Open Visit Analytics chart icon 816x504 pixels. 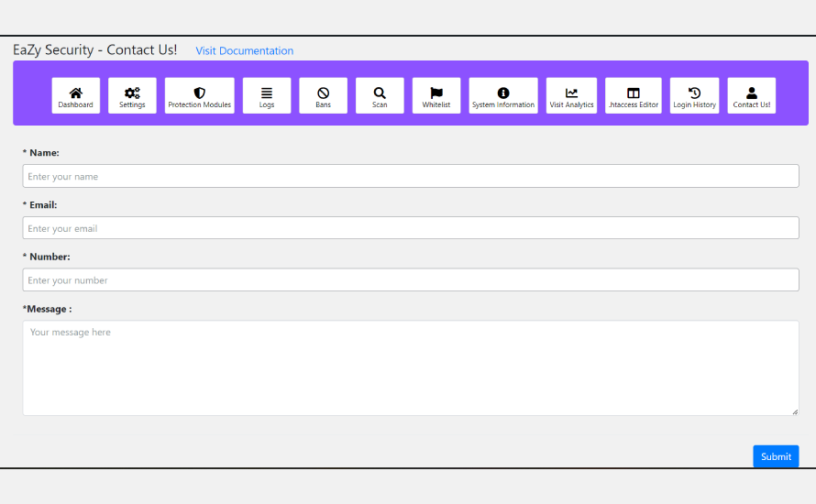[571, 95]
